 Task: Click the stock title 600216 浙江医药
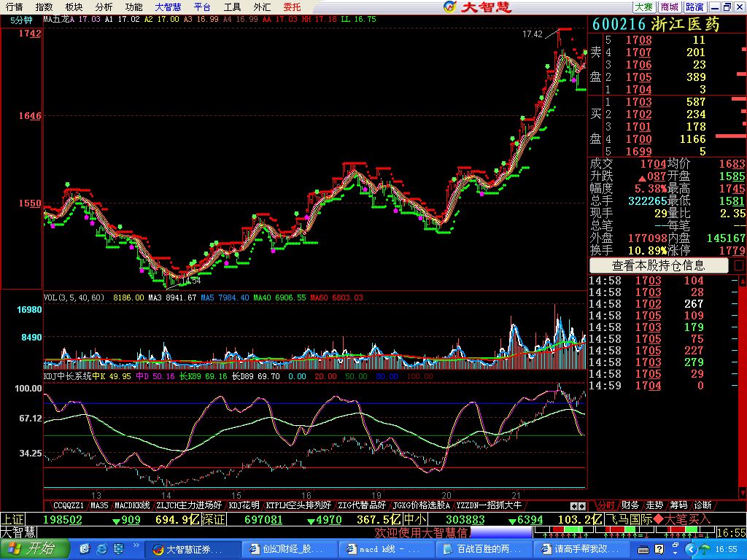pyautogui.click(x=656, y=24)
